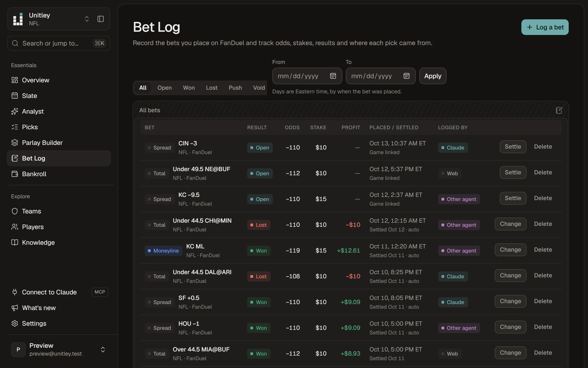This screenshot has height=368, width=588.
Task: Settle the KC -9.5 spread bet
Action: [x=513, y=198]
